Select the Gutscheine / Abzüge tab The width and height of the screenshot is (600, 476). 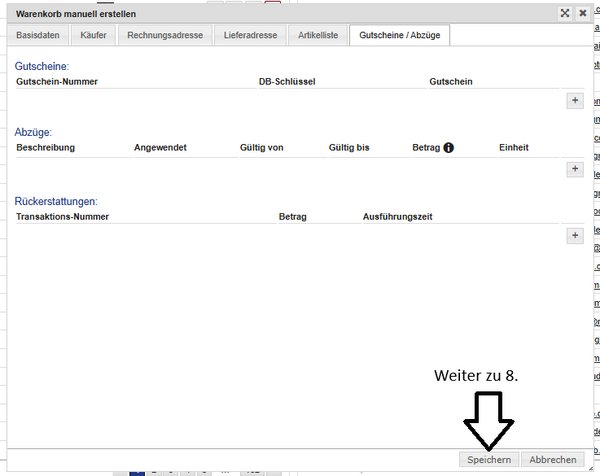[399, 35]
